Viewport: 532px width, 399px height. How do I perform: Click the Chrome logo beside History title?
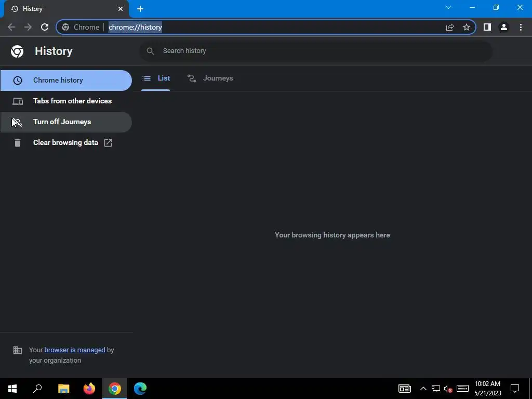(x=17, y=51)
